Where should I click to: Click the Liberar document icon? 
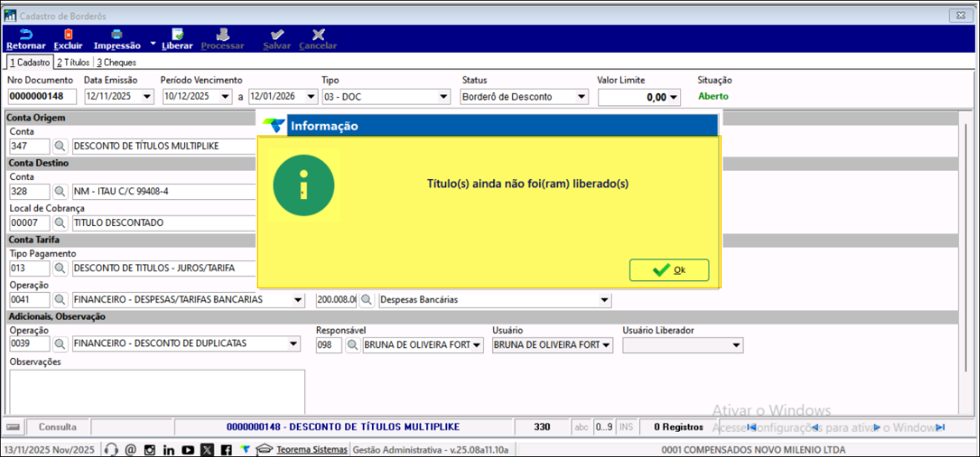point(177,35)
